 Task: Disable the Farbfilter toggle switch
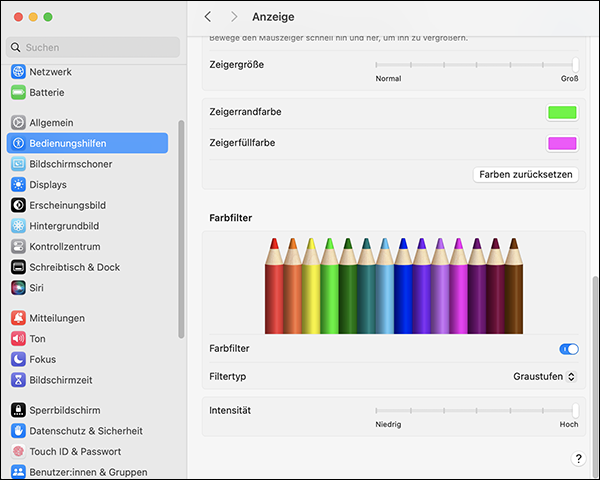pos(568,349)
